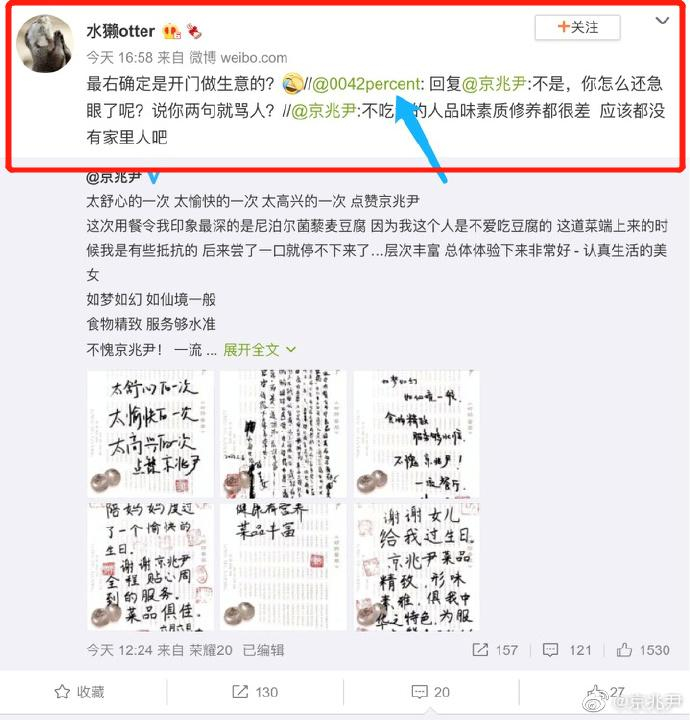Screen dimensions: 690x720
Task: Click the repost icon showing 157
Action: click(480, 650)
